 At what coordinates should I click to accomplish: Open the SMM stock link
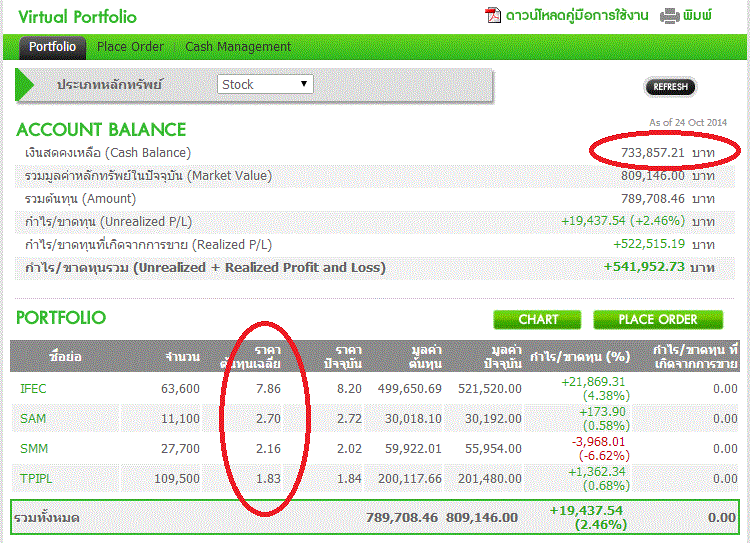[34, 449]
